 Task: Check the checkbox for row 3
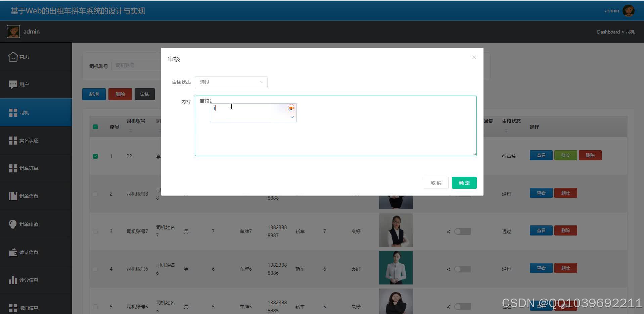[x=95, y=231]
